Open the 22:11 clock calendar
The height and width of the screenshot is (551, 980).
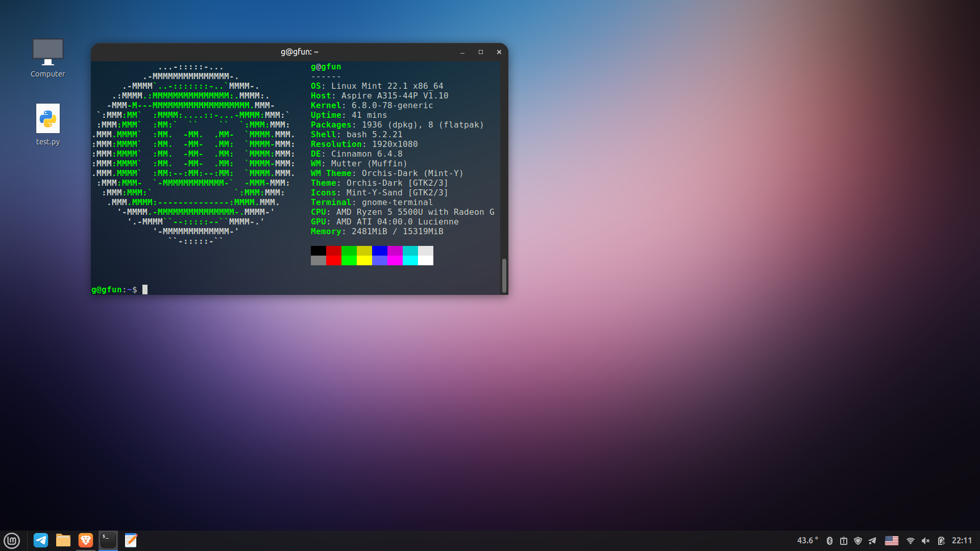962,541
